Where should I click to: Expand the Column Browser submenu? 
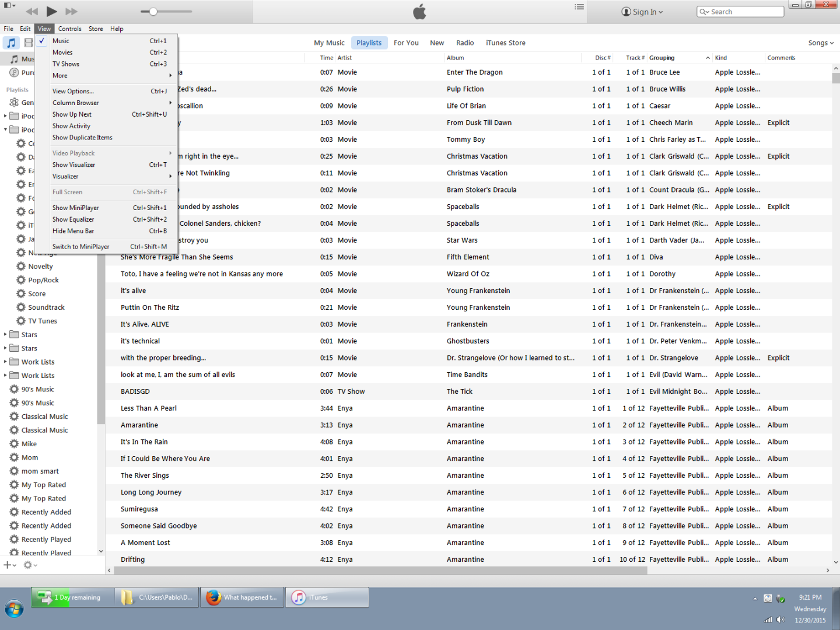(x=76, y=103)
